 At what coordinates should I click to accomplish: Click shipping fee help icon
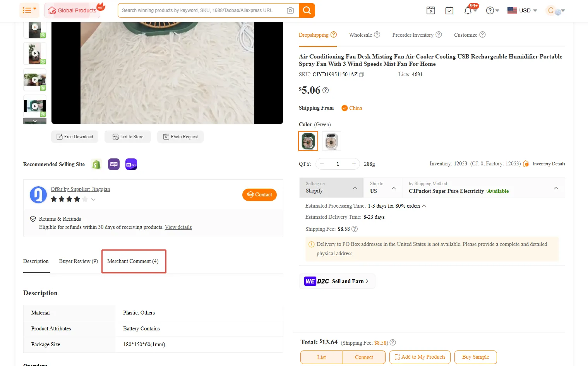coord(355,229)
